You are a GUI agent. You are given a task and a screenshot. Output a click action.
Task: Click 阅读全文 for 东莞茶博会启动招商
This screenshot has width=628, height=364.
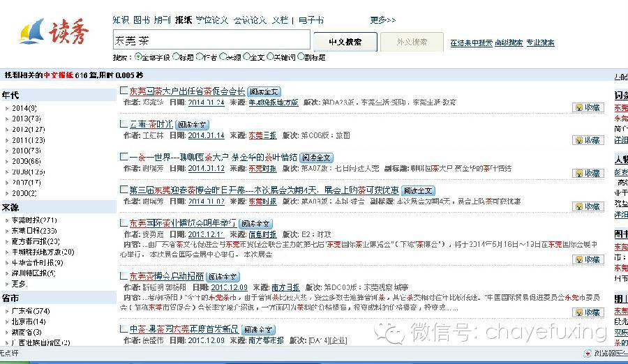pyautogui.click(x=223, y=277)
